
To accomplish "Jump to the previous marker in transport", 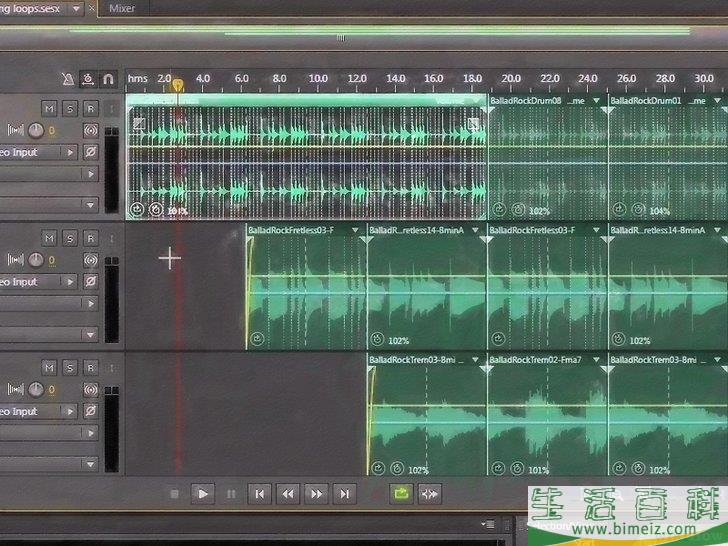I will click(x=259, y=493).
